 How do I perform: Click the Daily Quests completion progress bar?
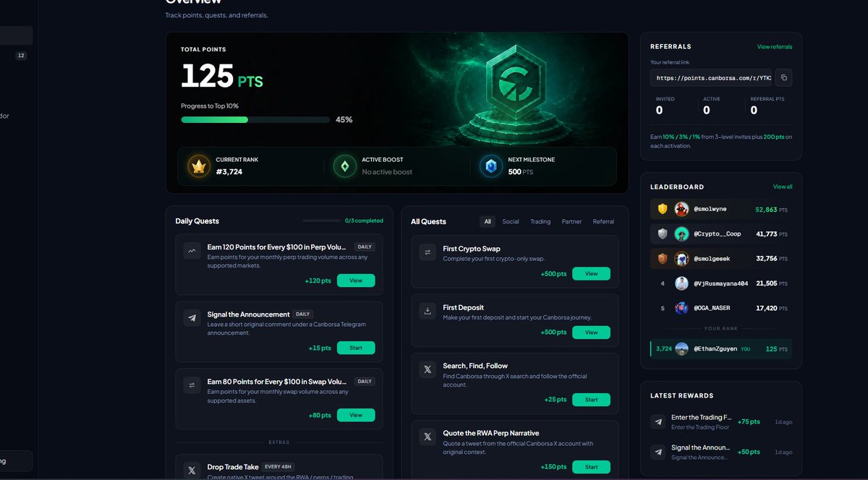[321, 220]
